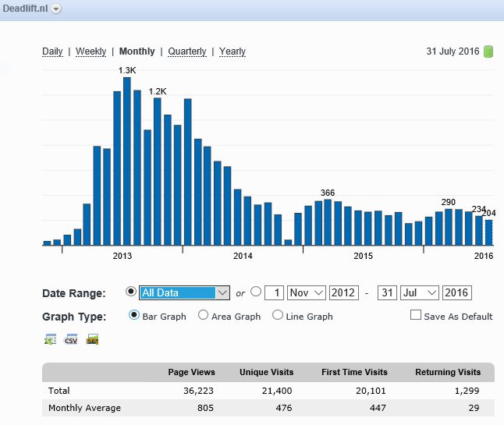Export data as Excel spreadsheet icon
This screenshot has width=504, height=425.
pyautogui.click(x=51, y=339)
